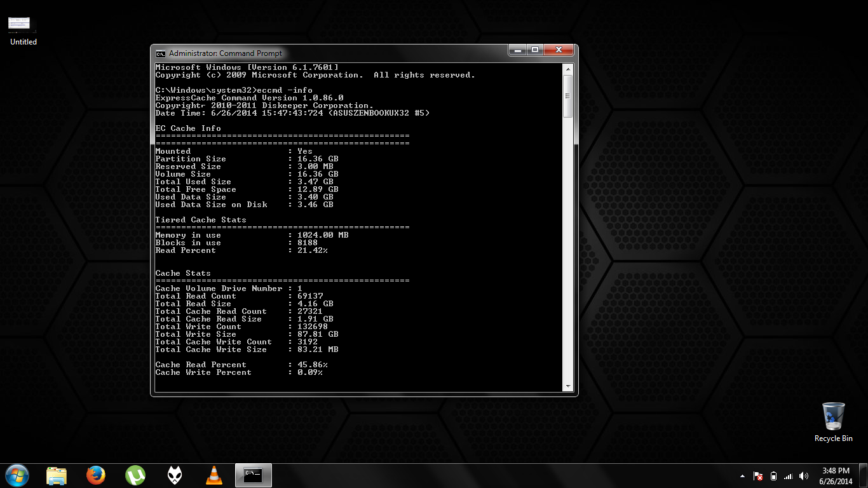
Task: Click the 'Partition Size' line
Action: (247, 159)
